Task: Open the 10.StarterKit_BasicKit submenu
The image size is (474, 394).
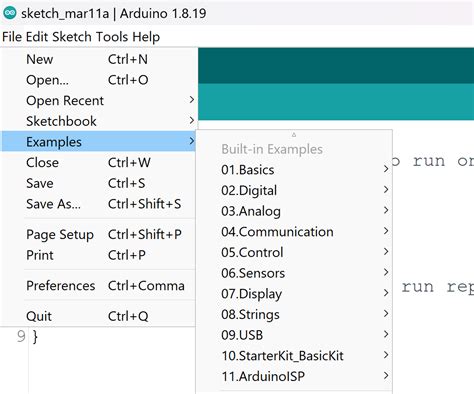Action: click(294, 356)
